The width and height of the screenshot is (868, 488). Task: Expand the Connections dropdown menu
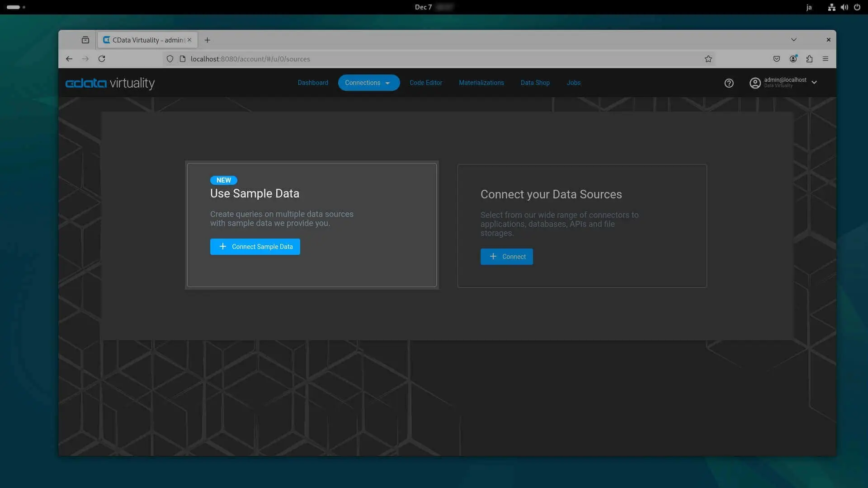368,83
